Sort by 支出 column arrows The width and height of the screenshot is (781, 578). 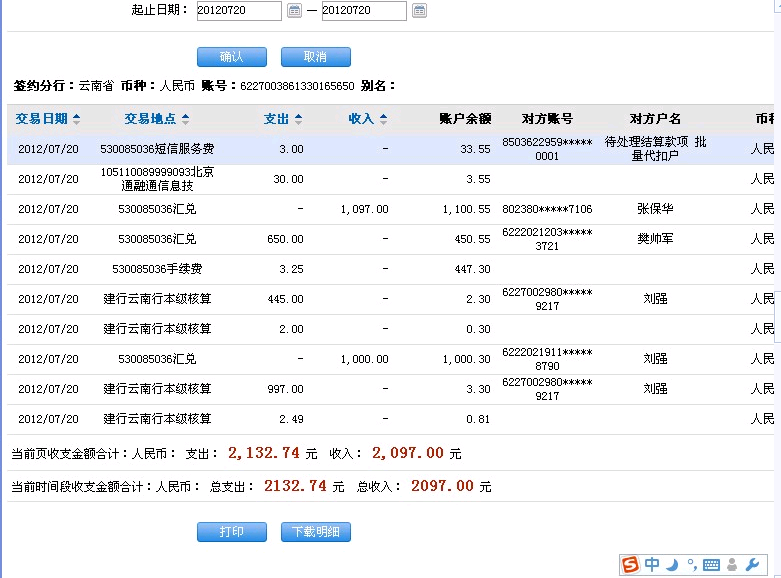(298, 119)
